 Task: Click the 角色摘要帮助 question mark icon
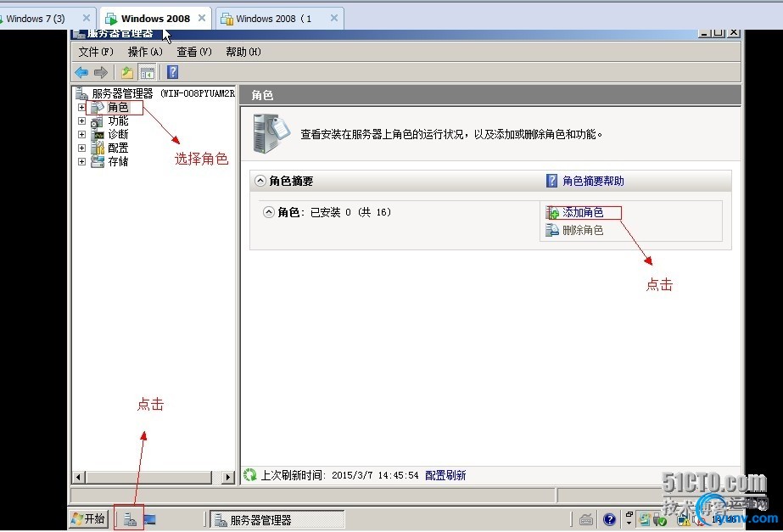(551, 181)
